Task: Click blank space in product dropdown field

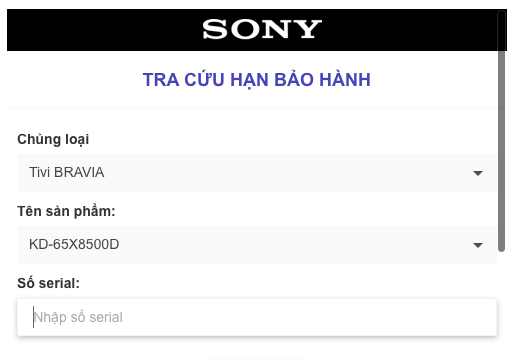Action: click(x=295, y=245)
